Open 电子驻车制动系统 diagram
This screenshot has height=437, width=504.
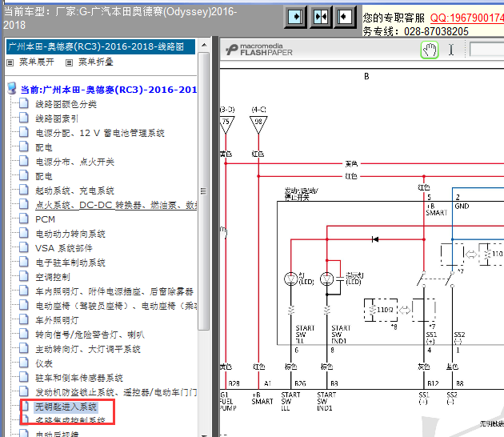(x=70, y=263)
